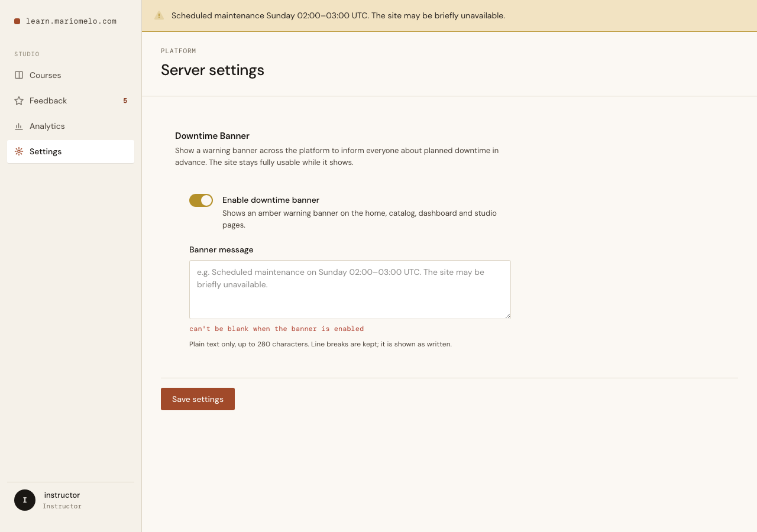Click the can't be blank error text
This screenshot has width=757, height=532.
tap(276, 329)
